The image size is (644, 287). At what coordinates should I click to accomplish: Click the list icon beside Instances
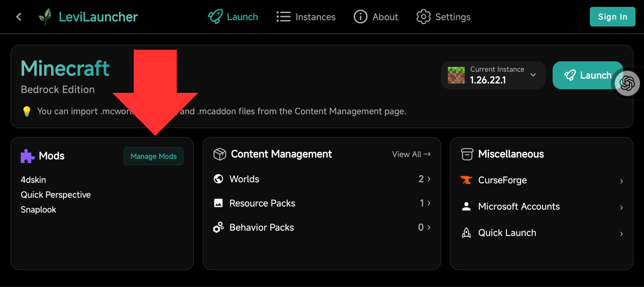point(283,17)
